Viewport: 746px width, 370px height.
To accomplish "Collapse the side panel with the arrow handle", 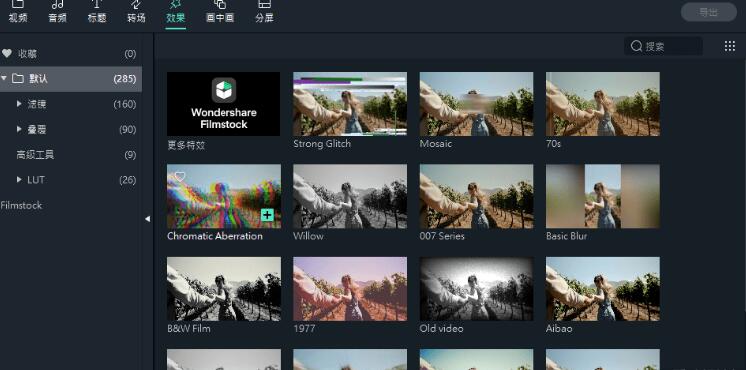I will point(147,219).
